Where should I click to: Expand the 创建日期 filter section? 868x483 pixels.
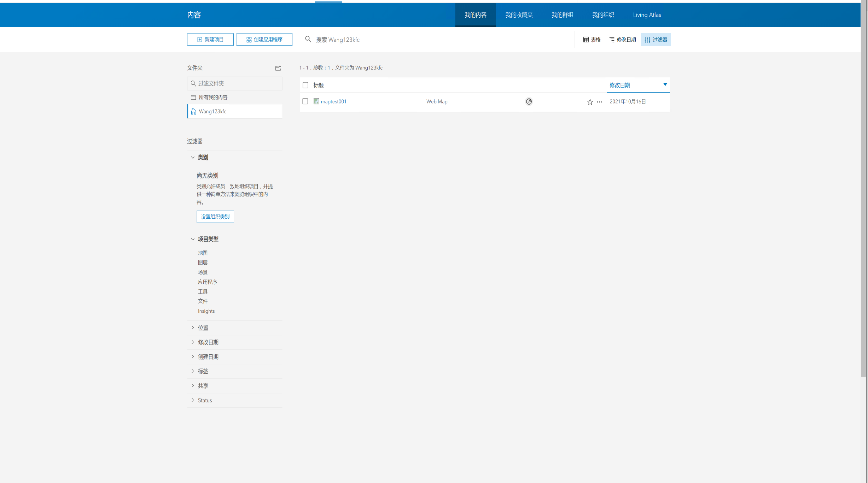click(x=193, y=357)
